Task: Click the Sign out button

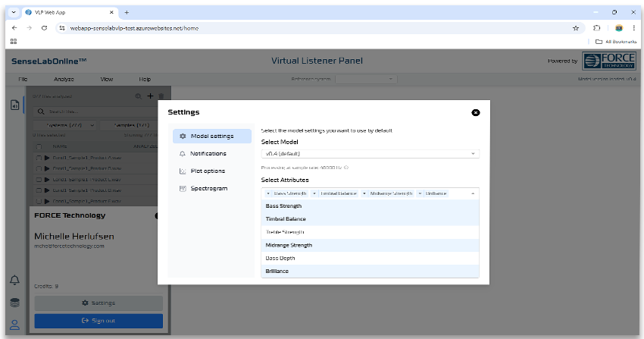Action: (x=98, y=321)
